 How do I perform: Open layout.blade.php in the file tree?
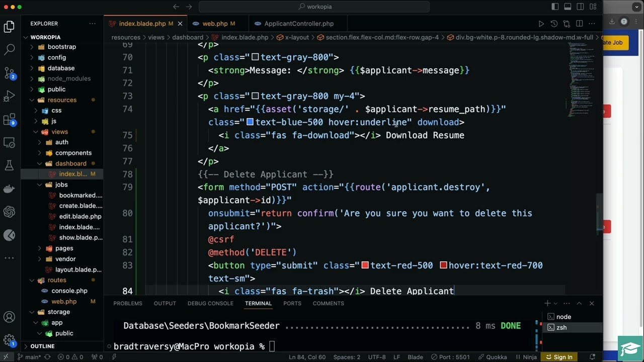[78, 269]
